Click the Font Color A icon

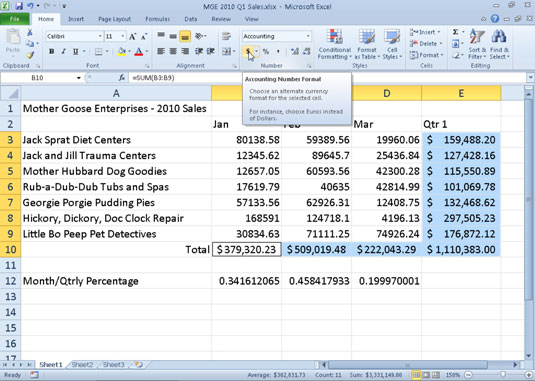[x=139, y=52]
